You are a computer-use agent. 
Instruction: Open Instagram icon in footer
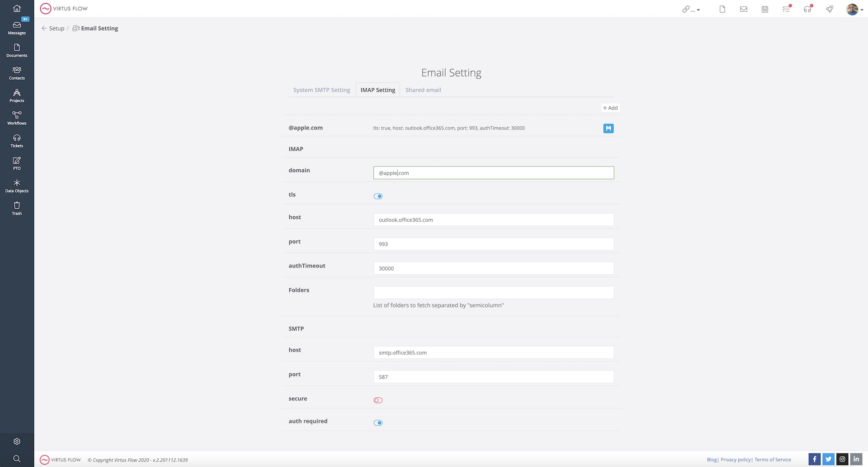point(842,459)
